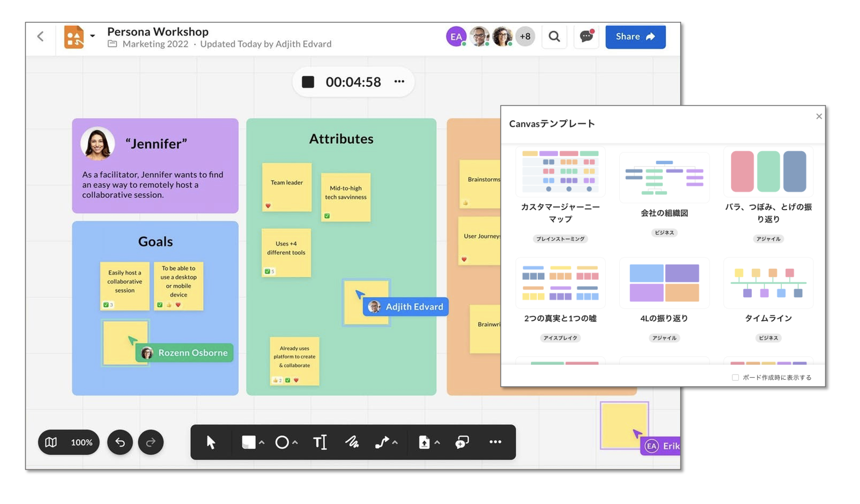Enable ボード作成時に表示する checkbox
860x504 pixels.
click(735, 377)
